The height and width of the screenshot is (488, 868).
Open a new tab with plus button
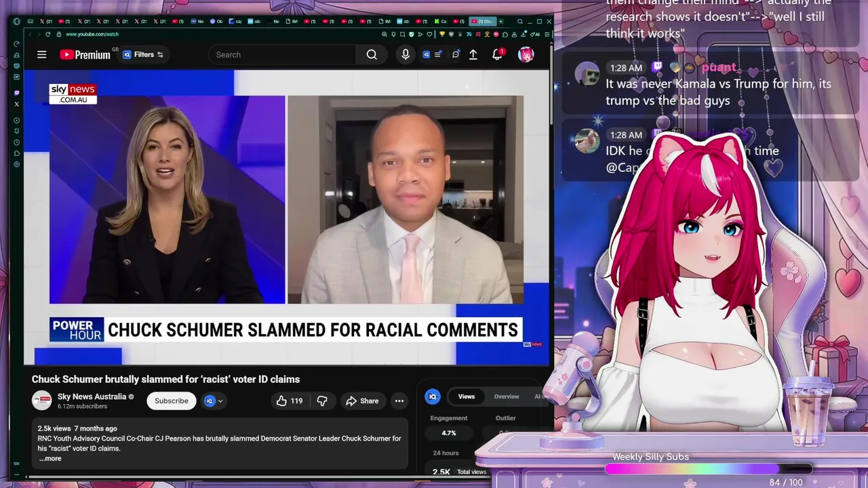click(x=501, y=22)
